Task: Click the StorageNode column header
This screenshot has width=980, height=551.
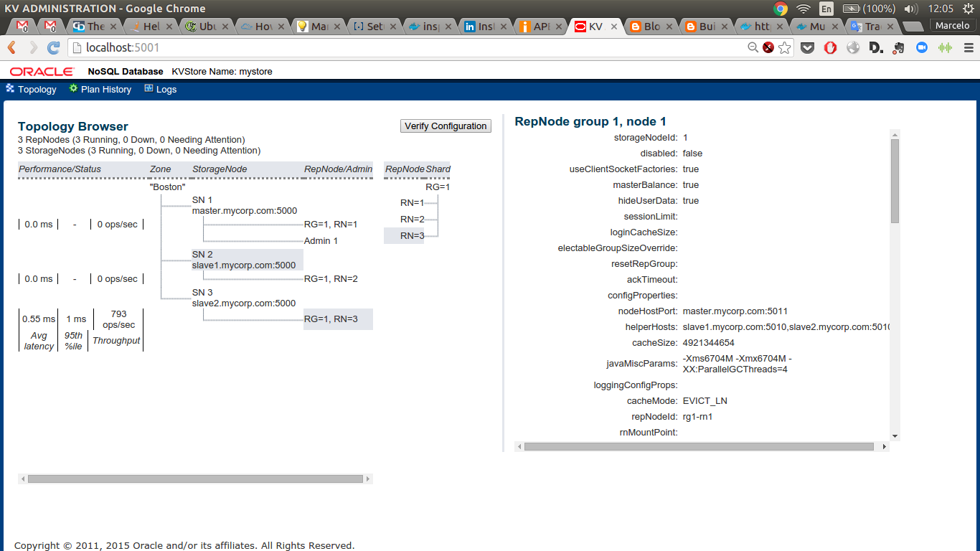Action: click(220, 169)
